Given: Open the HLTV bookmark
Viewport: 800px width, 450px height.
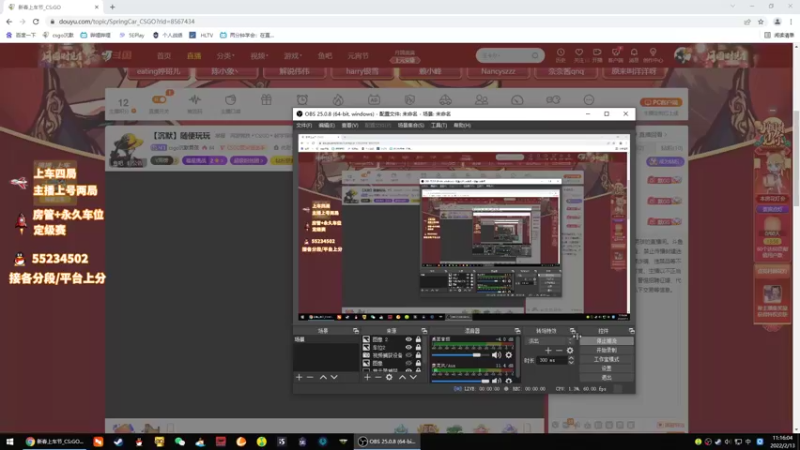Looking at the screenshot, I should coord(202,35).
